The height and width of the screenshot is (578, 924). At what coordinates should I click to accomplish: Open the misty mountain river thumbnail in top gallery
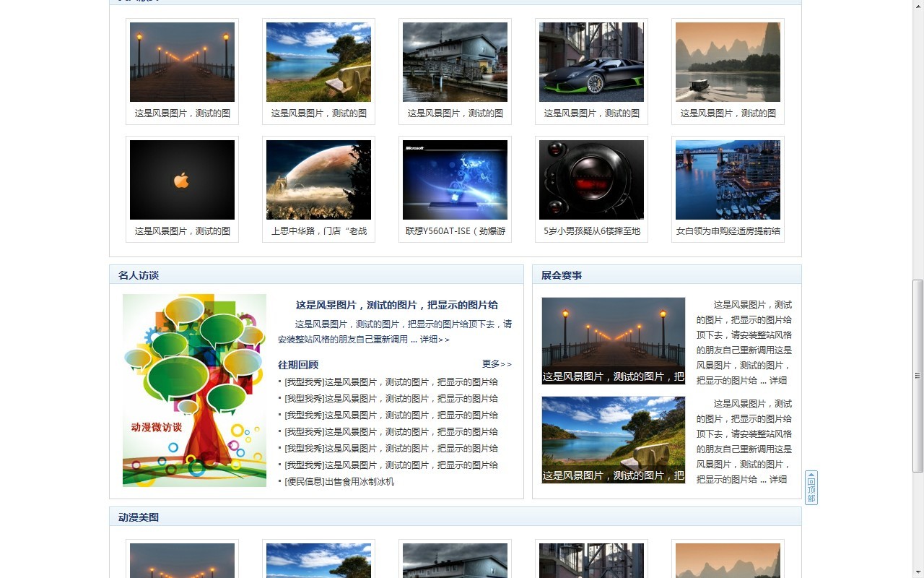click(728, 62)
